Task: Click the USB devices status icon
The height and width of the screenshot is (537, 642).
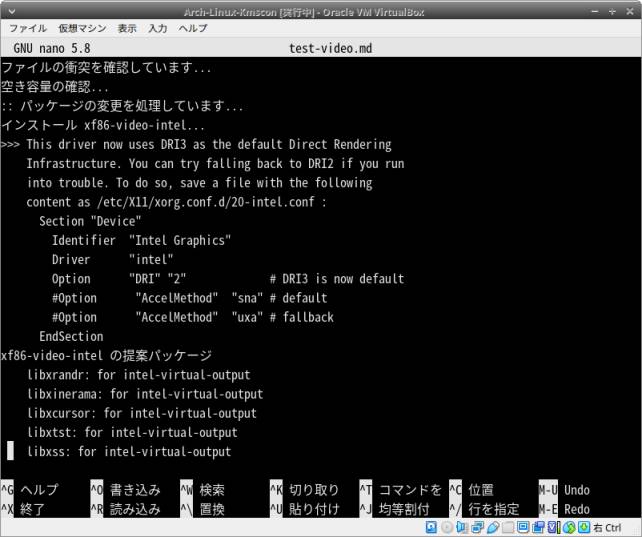Action: [493, 527]
